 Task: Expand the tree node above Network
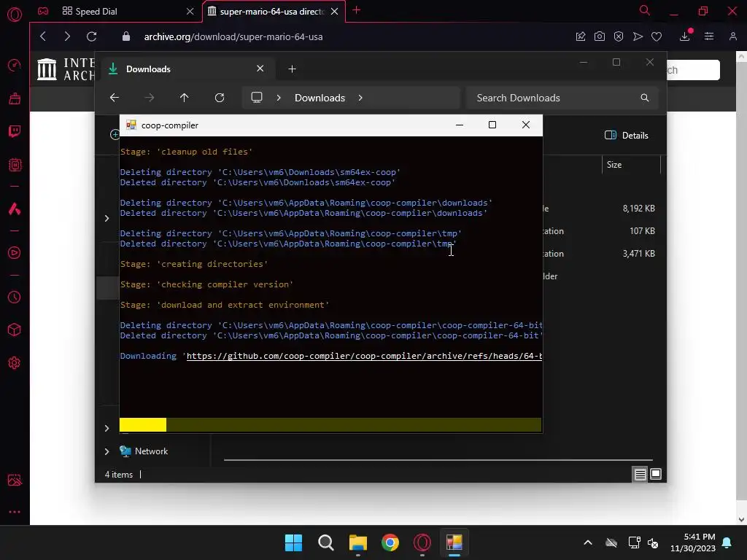[107, 428]
